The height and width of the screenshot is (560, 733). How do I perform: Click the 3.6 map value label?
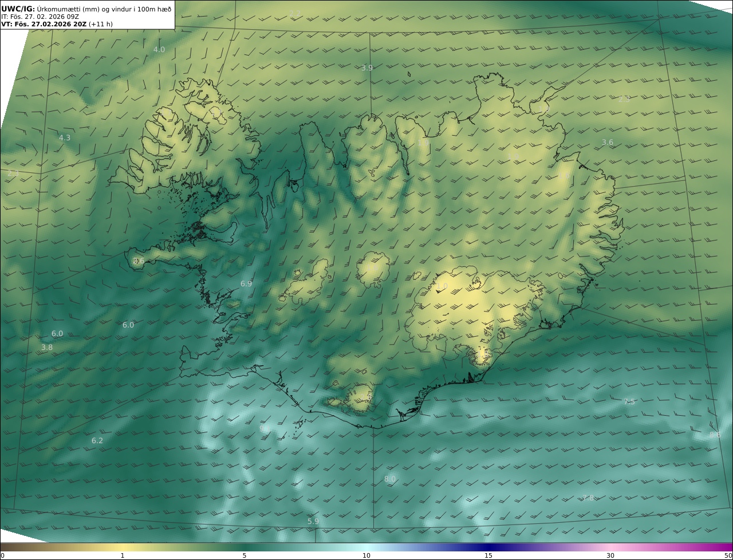coord(608,143)
